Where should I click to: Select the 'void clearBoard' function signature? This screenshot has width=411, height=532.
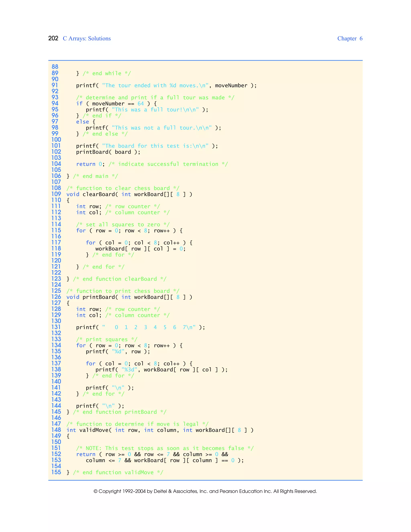[x=129, y=194]
